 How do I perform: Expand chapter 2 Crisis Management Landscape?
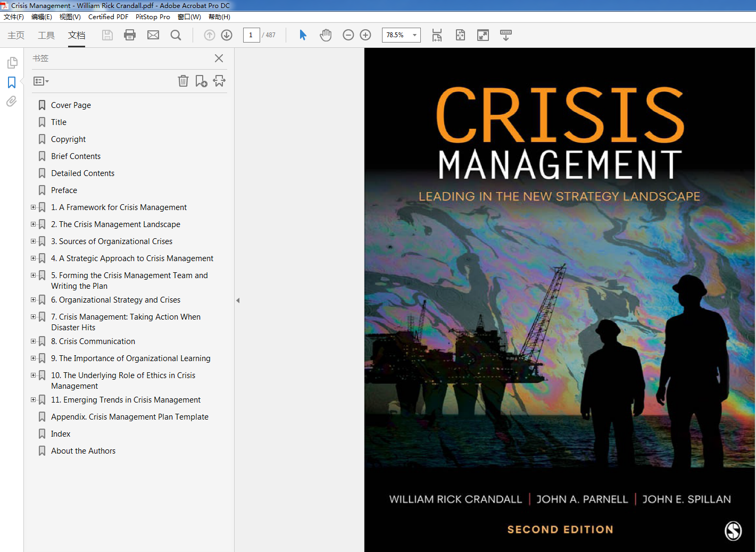point(33,224)
